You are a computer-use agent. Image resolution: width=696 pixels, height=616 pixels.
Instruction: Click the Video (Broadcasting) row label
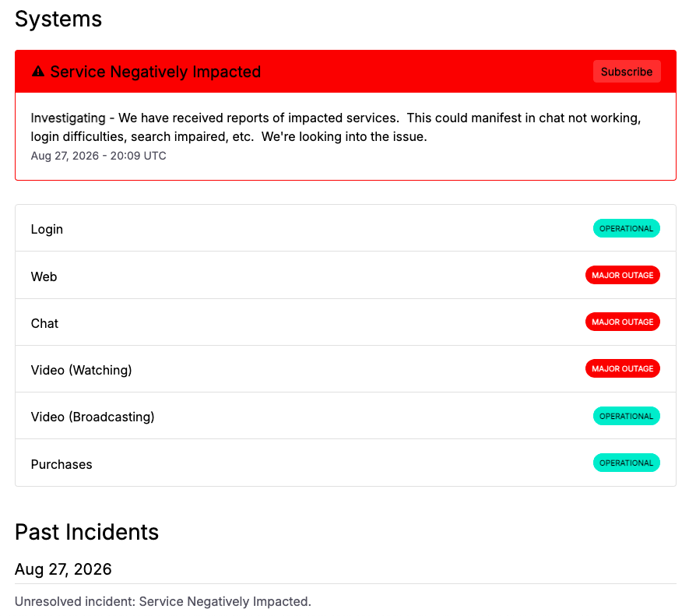coord(93,417)
